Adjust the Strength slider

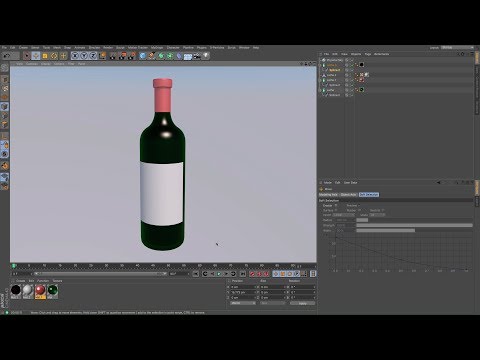(414, 225)
